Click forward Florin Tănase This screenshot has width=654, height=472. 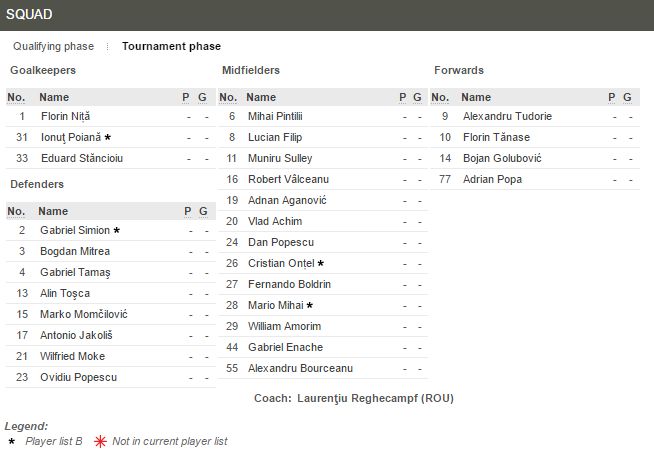496,137
